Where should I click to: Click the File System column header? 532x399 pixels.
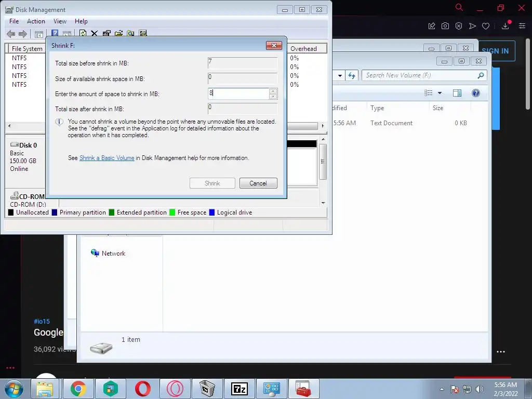tap(27, 48)
